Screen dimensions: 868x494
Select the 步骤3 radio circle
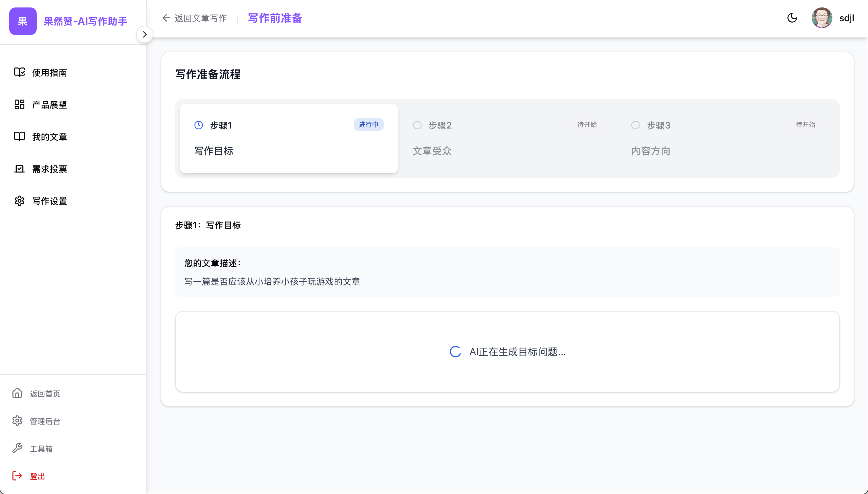tap(635, 125)
